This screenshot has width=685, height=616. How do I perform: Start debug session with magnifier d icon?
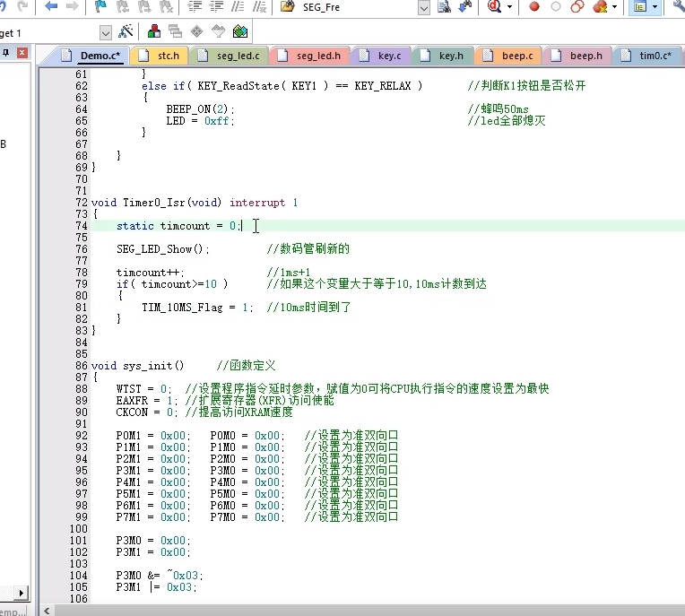494,6
